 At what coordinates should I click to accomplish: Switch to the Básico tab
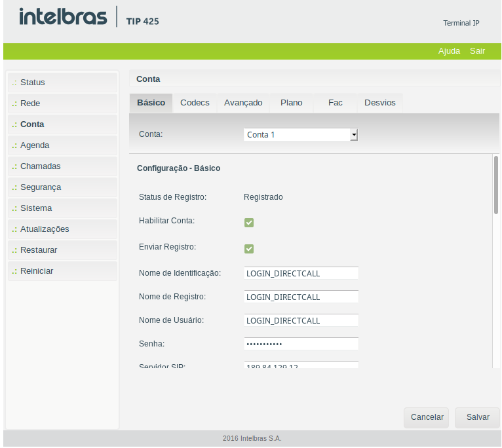coord(151,103)
